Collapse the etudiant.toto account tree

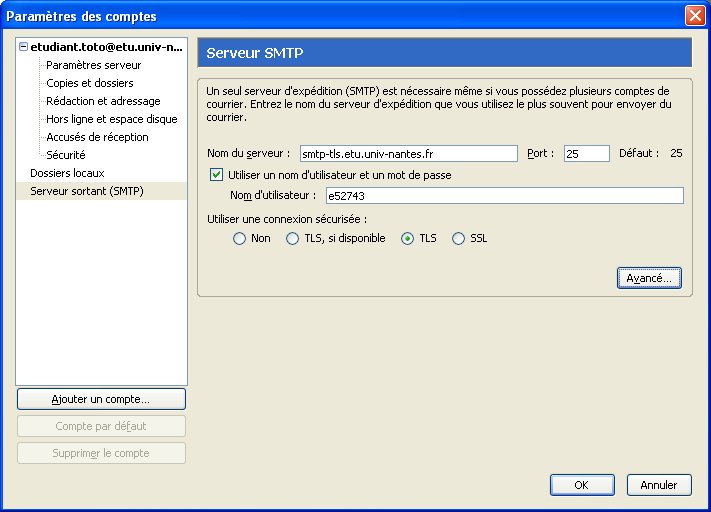pyautogui.click(x=24, y=47)
